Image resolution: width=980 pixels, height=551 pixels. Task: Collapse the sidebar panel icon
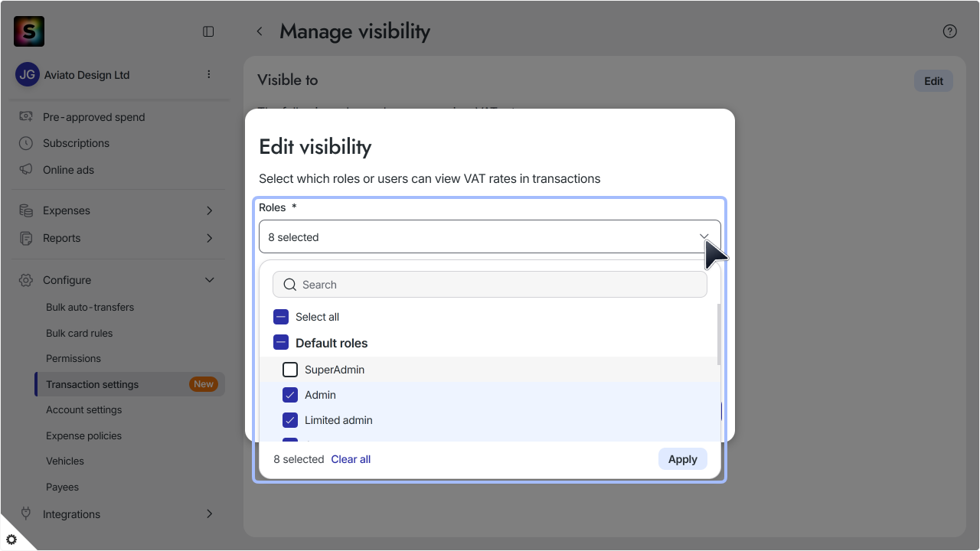click(208, 31)
